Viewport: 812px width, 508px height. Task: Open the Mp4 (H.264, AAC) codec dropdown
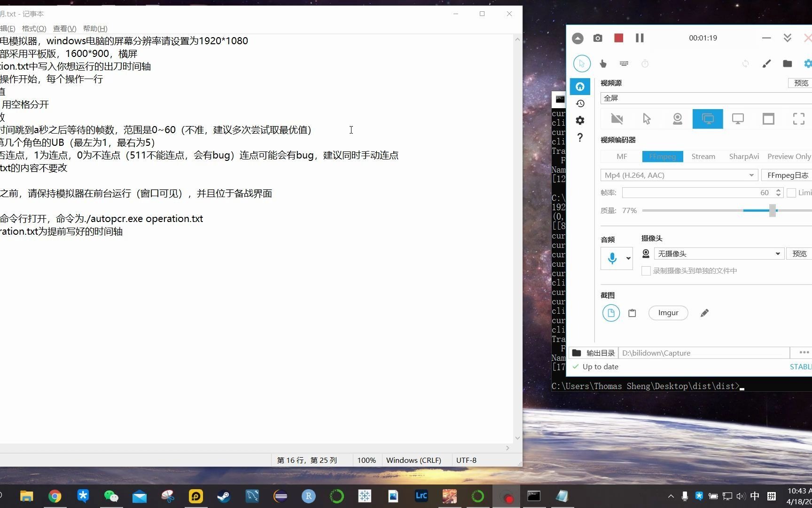click(x=679, y=175)
